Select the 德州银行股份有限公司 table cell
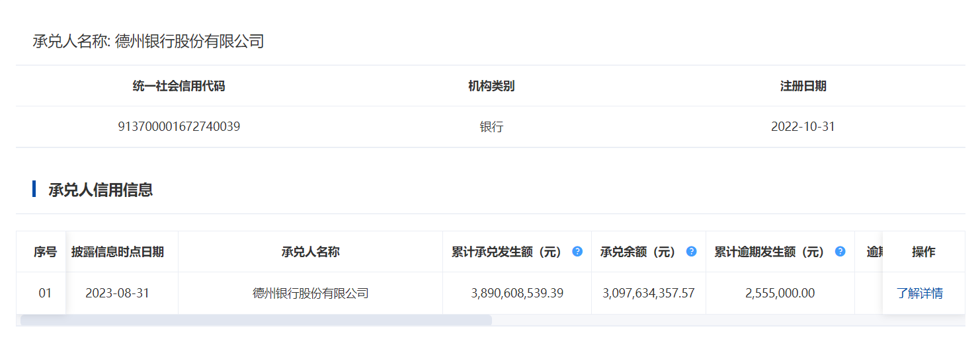The height and width of the screenshot is (349, 980). click(310, 293)
